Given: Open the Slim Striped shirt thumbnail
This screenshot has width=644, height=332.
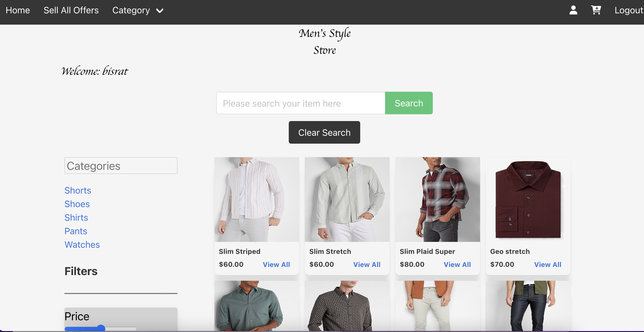Looking at the screenshot, I should pyautogui.click(x=256, y=199).
